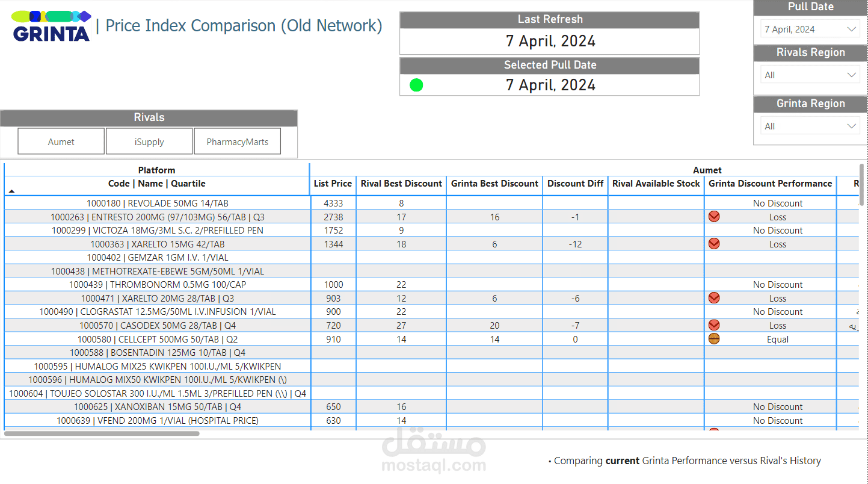This screenshot has width=868, height=484.
Task: Click list price 4333 for REVOLADE
Action: click(x=333, y=203)
